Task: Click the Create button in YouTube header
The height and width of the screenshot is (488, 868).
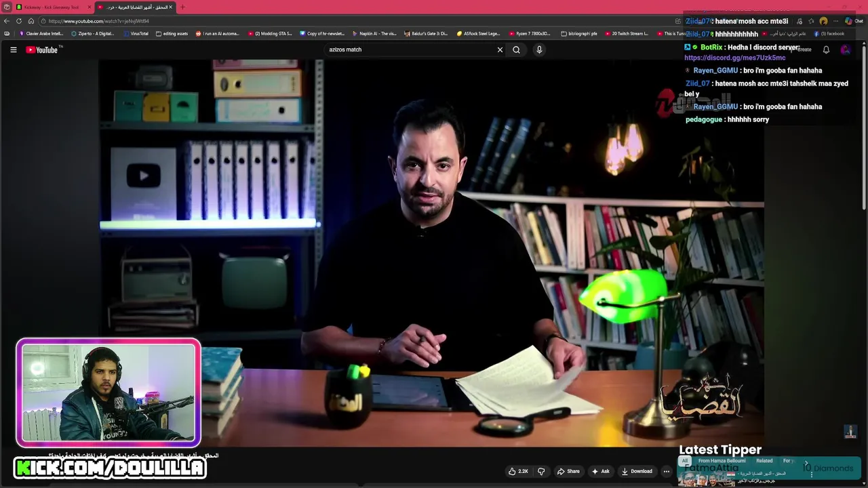Action: point(802,49)
